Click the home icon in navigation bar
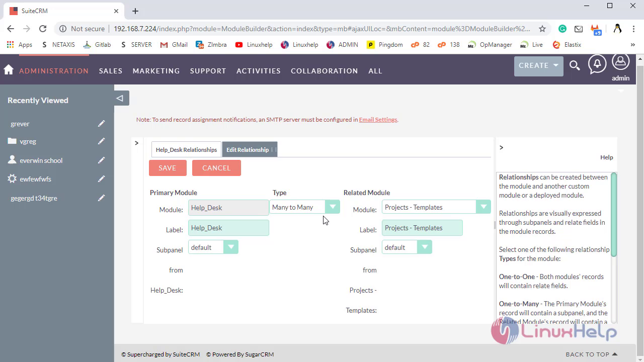Screen dimensions: 644x362 click(9, 70)
